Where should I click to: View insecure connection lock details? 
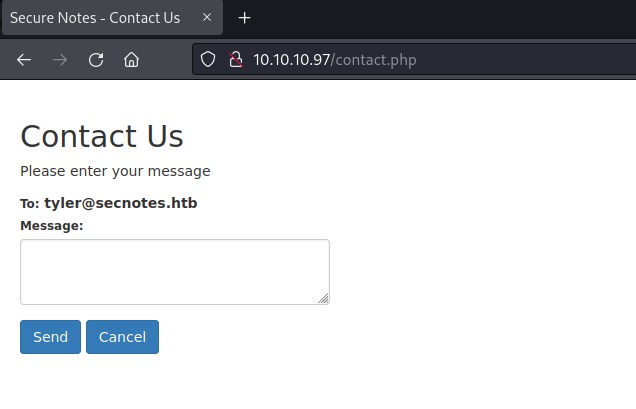(x=235, y=60)
